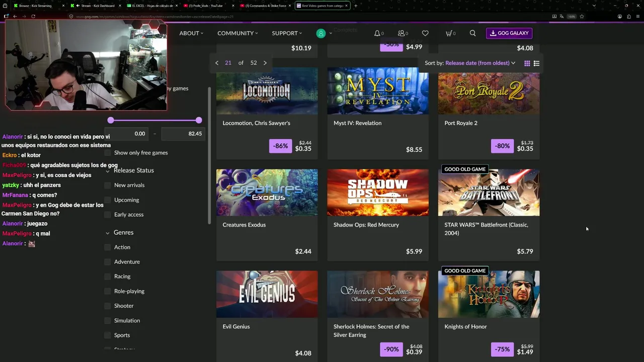Screen dimensions: 644x362
Task: Click the browser back arrow
Action: pyautogui.click(x=15, y=16)
